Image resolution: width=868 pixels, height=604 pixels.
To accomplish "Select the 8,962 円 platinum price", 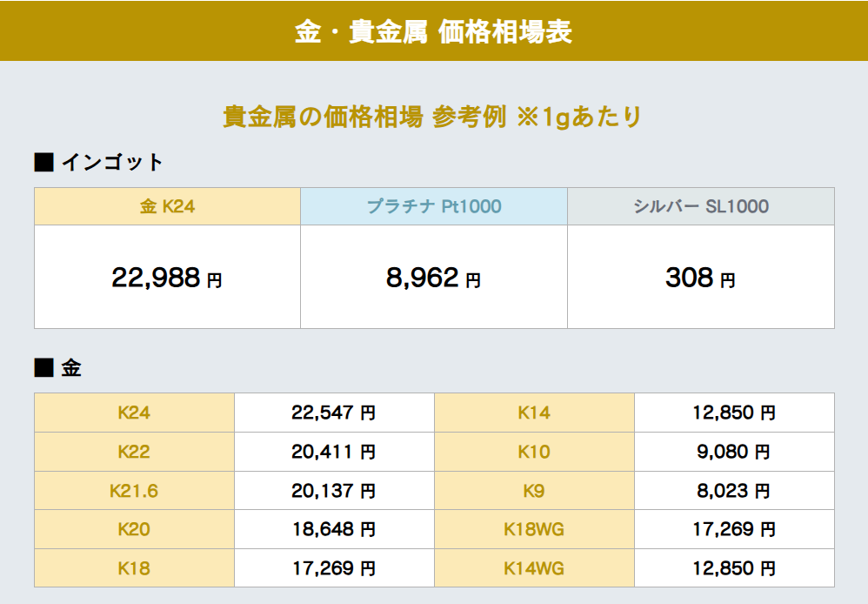I will pos(434,279).
